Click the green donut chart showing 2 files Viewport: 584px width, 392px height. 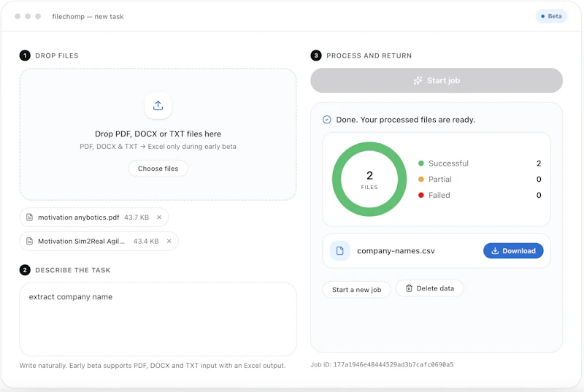(369, 179)
